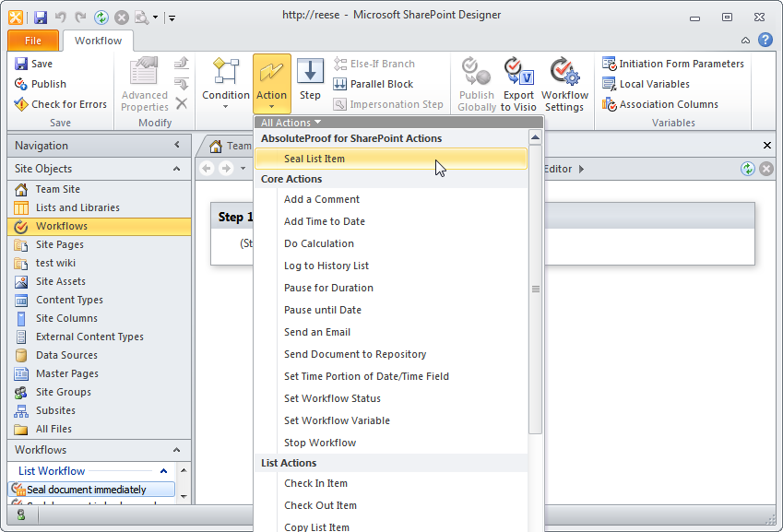Insert a Parallel Block
Screen dimensions: 783x532
click(373, 84)
